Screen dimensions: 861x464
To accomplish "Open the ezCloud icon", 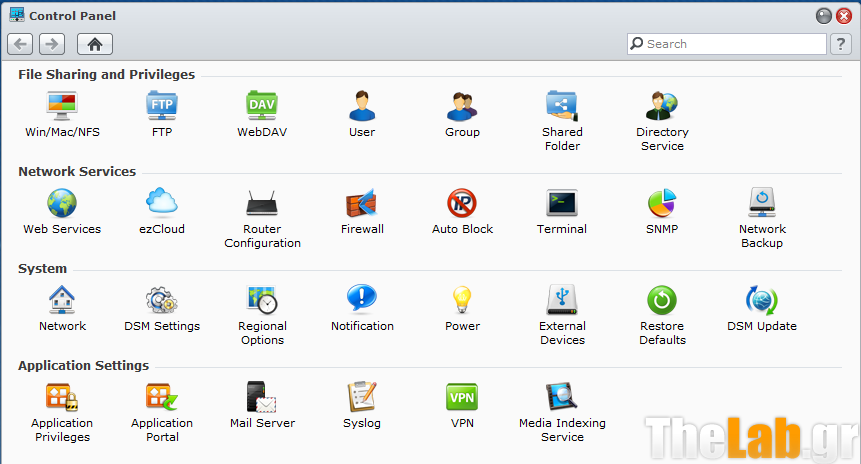I will click(x=162, y=201).
